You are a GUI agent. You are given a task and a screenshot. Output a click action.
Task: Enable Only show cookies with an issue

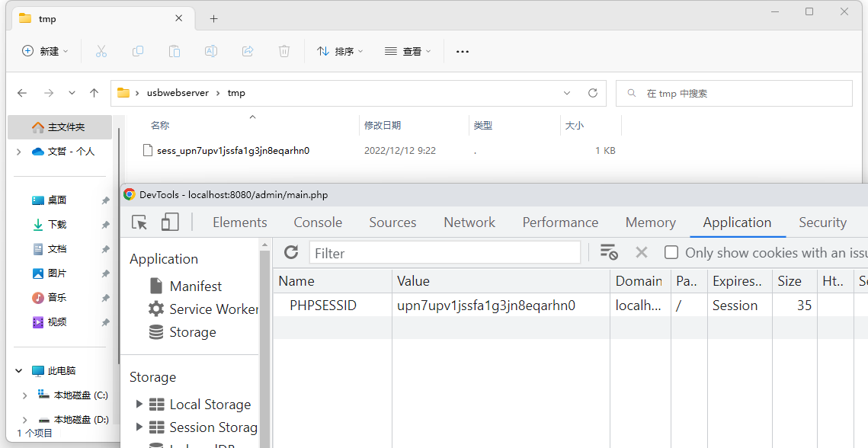point(671,253)
